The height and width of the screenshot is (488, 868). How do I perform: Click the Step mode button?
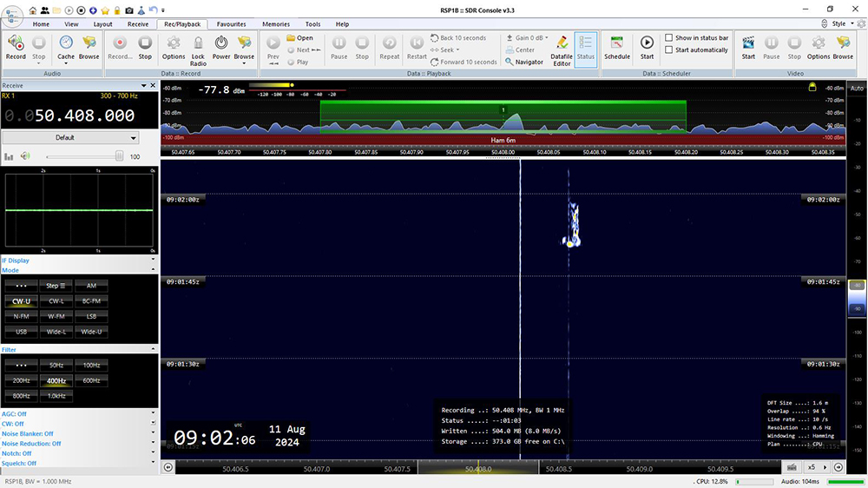(x=56, y=286)
